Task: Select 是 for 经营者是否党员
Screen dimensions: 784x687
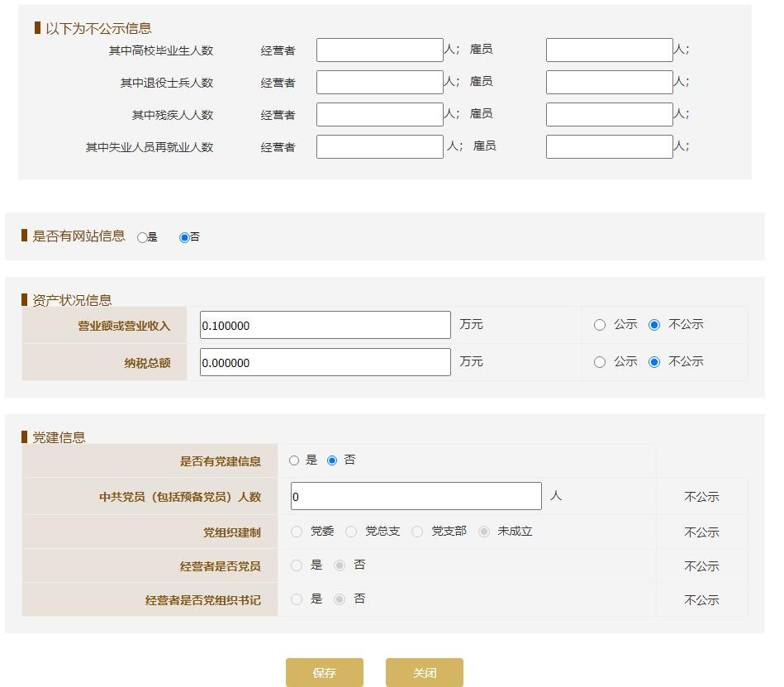Action: (297, 565)
